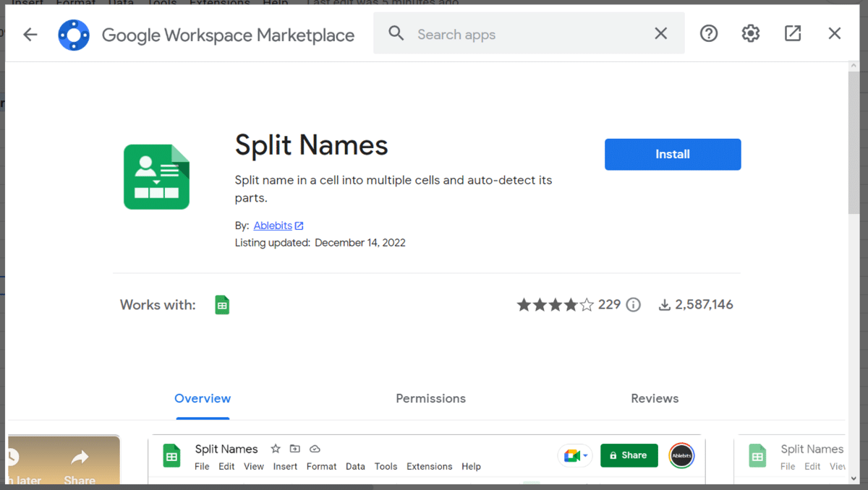Switch to the Permissions tab
The image size is (868, 490).
pyautogui.click(x=430, y=398)
